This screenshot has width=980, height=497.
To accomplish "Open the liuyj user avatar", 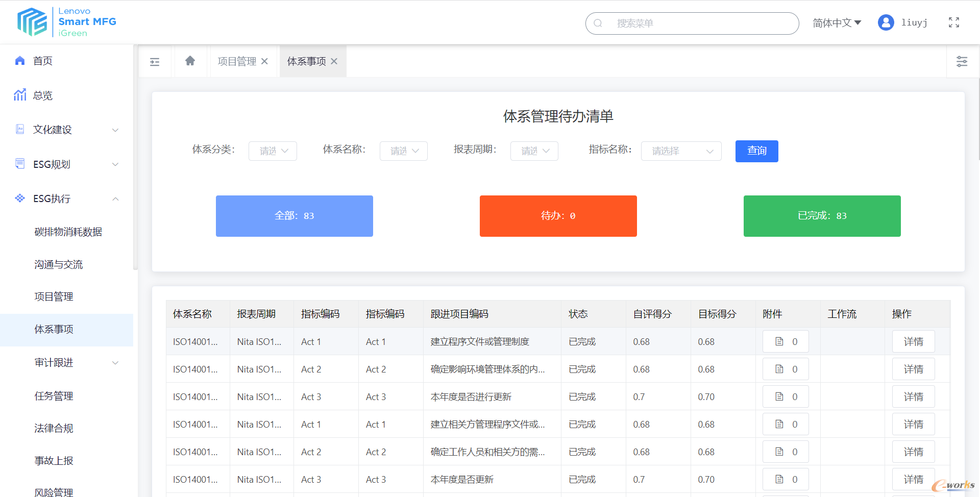I will click(886, 22).
